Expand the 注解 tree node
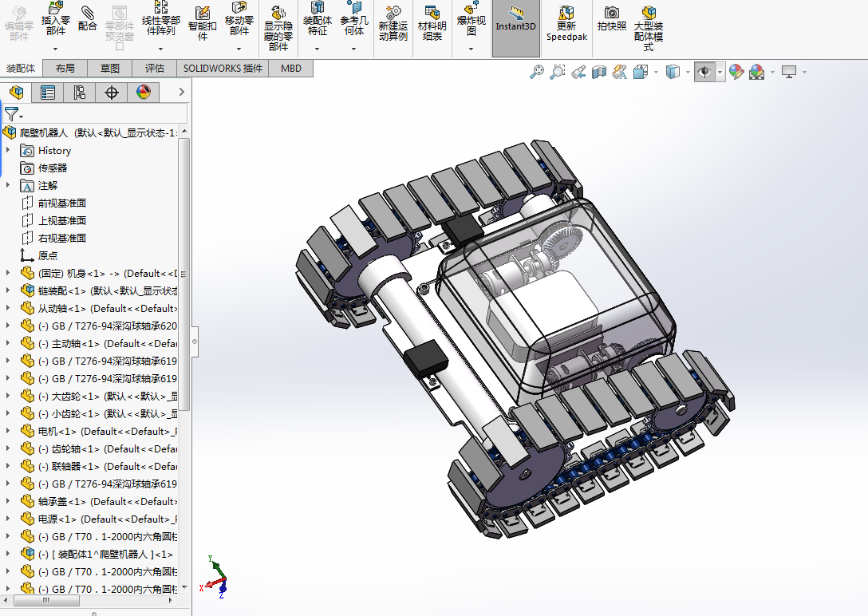Screen dimensions: 868x616 pyautogui.click(x=8, y=185)
